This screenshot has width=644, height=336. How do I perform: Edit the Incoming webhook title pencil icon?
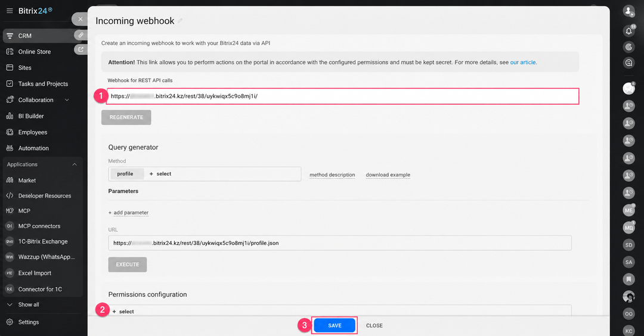[180, 21]
